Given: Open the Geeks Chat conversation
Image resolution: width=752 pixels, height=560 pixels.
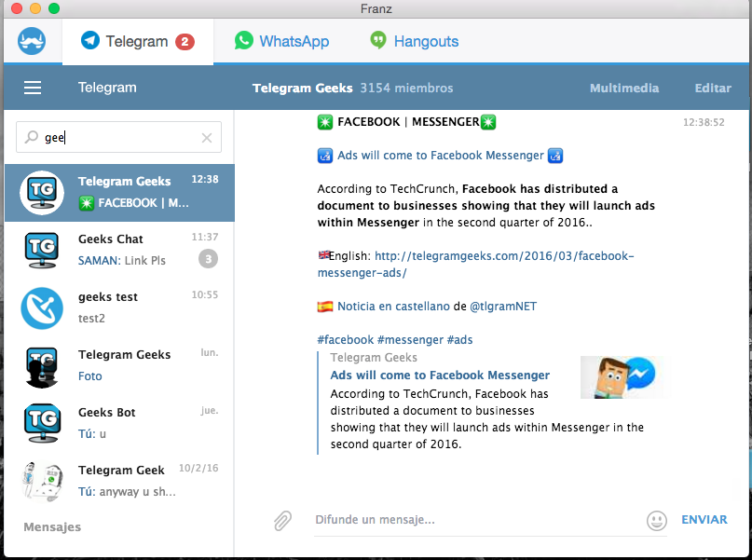Looking at the screenshot, I should click(x=119, y=251).
